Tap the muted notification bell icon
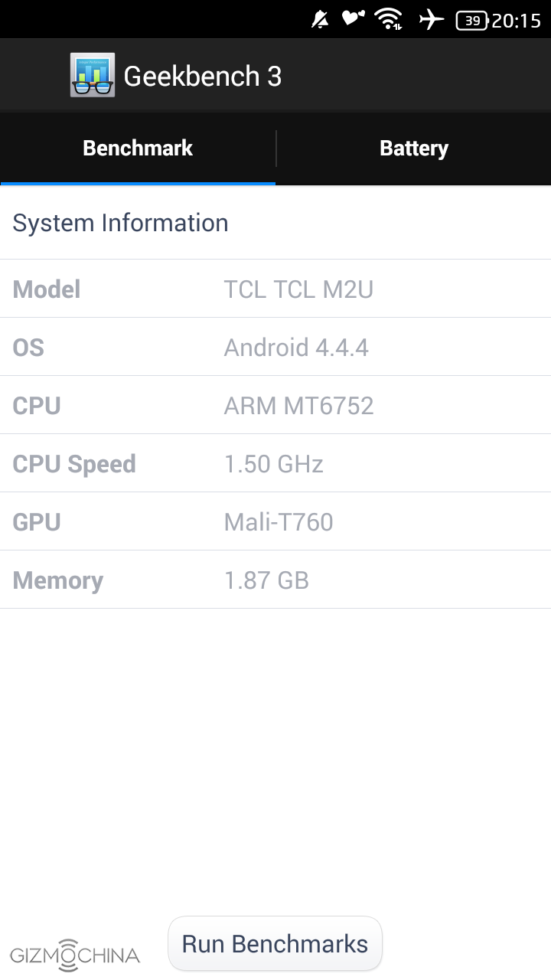This screenshot has width=551, height=980. coord(321,20)
